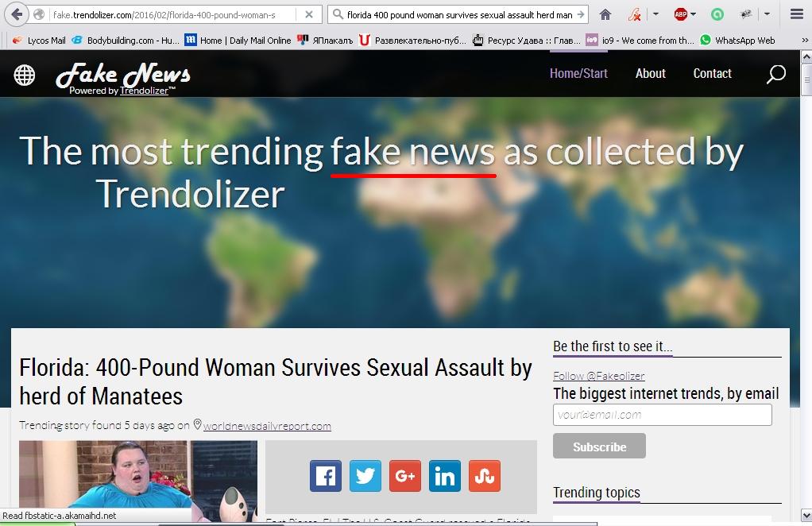Open the WhatsApp Web bookmark

(x=737, y=41)
